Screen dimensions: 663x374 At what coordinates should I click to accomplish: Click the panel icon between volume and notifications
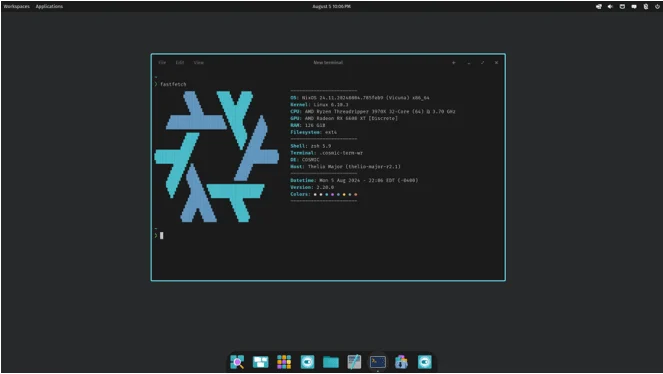pyautogui.click(x=622, y=6)
